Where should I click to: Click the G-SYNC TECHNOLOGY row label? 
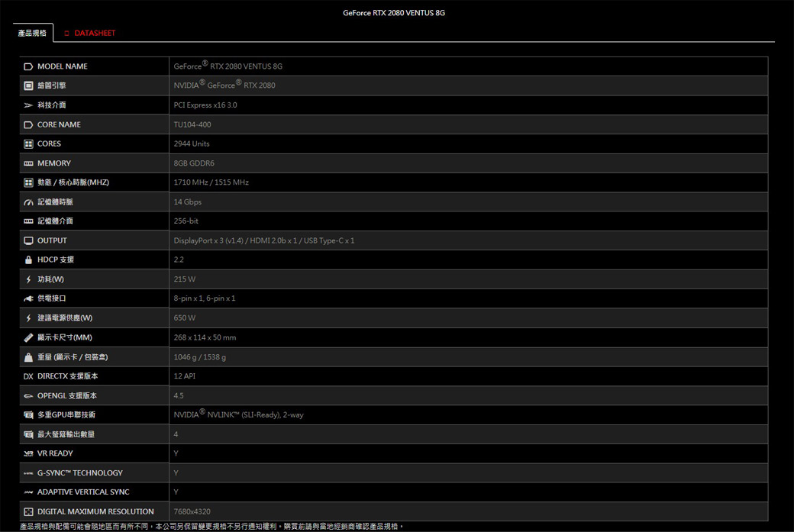(79, 472)
